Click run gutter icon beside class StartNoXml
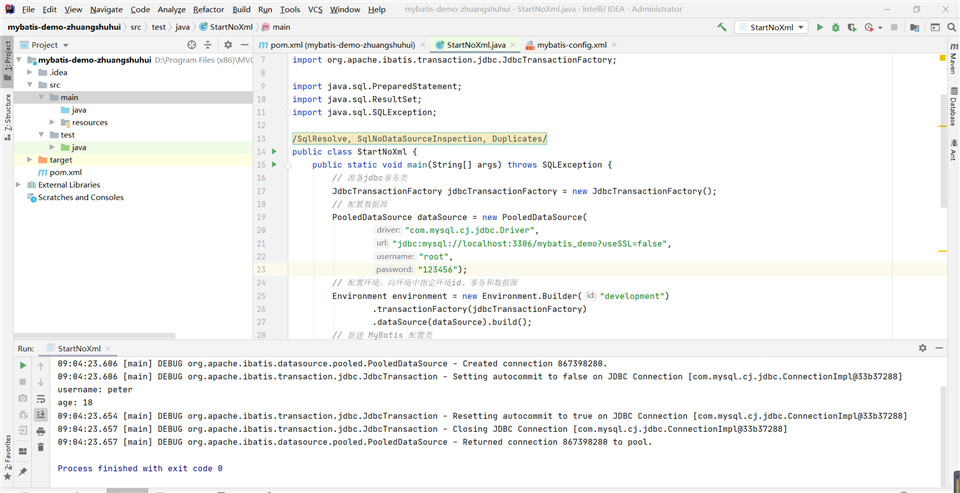Viewport: 960px width, 493px height. click(274, 151)
